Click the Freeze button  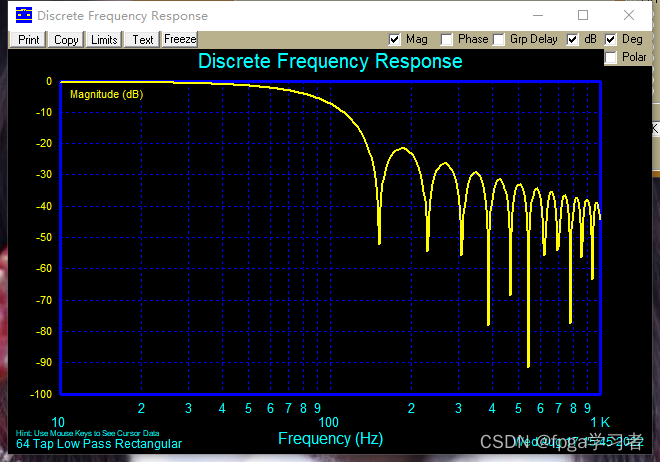180,40
